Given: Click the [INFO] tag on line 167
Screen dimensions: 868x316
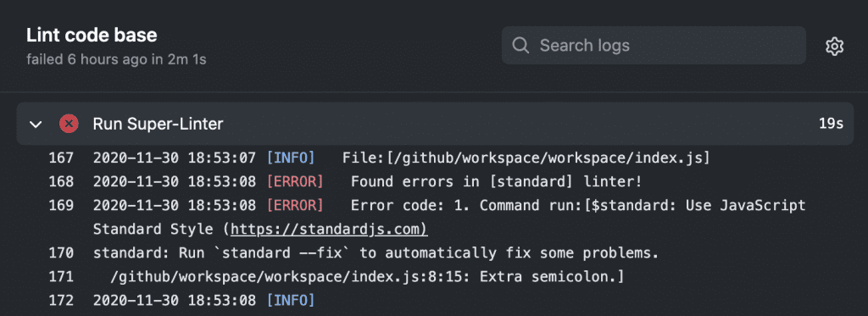Looking at the screenshot, I should 291,158.
